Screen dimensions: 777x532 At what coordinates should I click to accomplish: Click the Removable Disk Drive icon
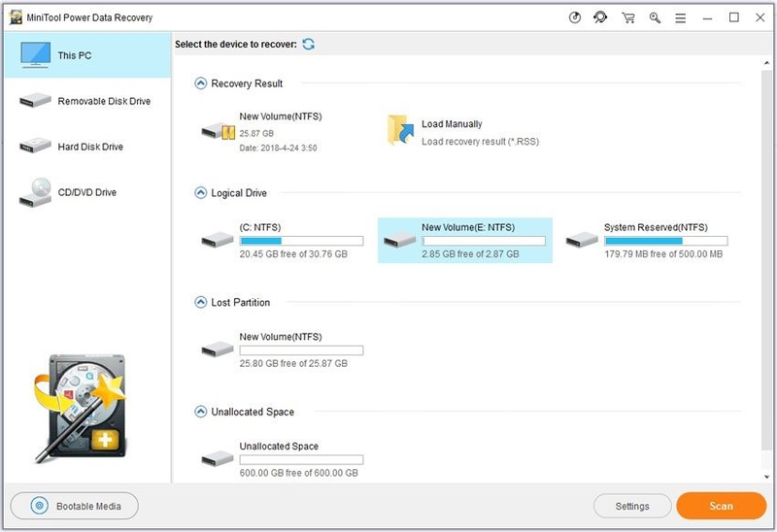tap(35, 101)
